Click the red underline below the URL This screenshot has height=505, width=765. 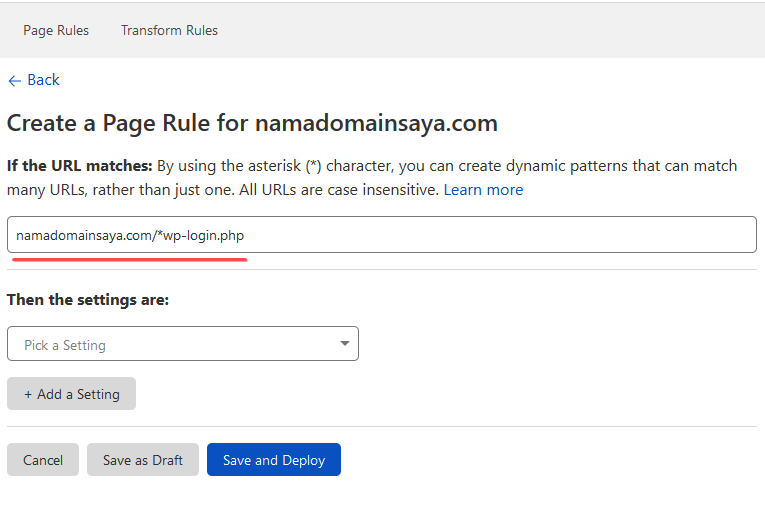[x=130, y=258]
